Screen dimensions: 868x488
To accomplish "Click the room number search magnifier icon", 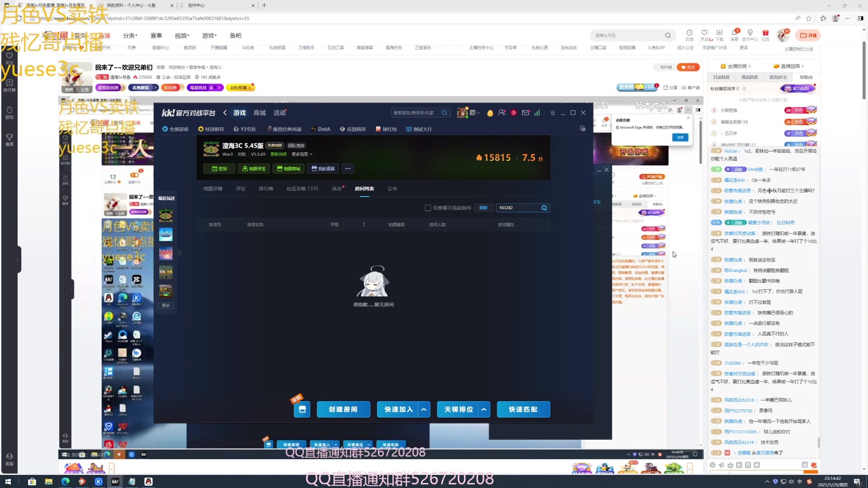I will (544, 208).
